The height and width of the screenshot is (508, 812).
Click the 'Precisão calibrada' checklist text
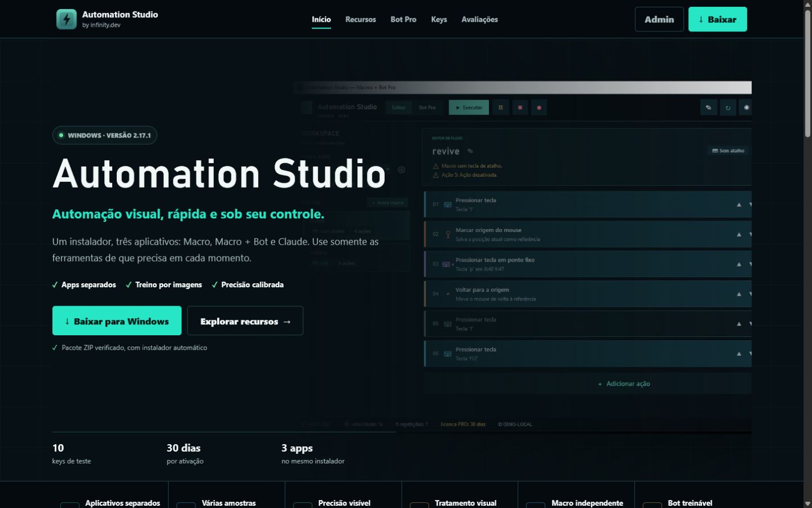pos(252,285)
